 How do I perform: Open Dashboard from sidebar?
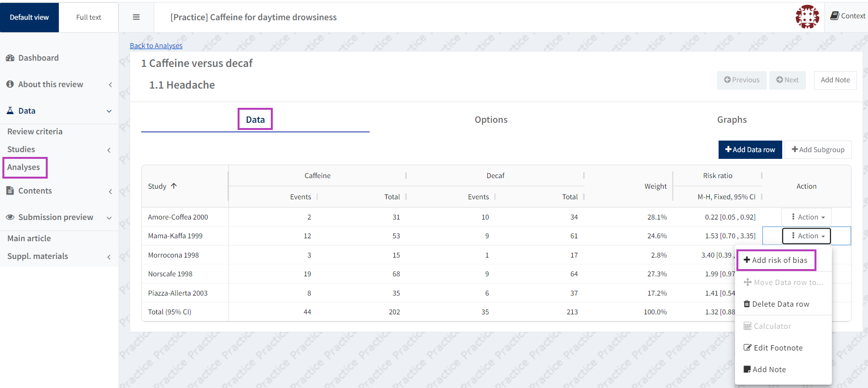[38, 58]
